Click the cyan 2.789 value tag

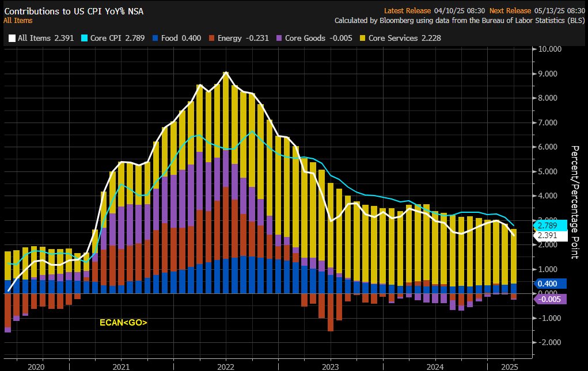click(x=551, y=225)
